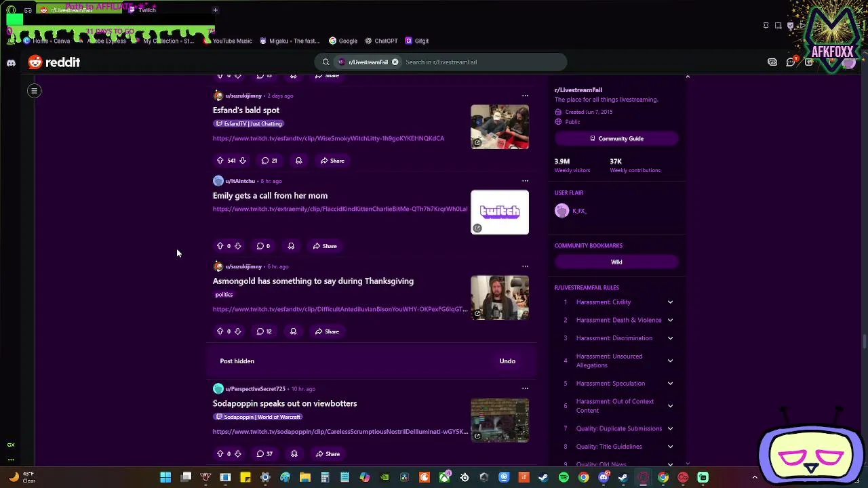Expand rule Harassment: Unsourced Allegations
The width and height of the screenshot is (868, 488).
tap(670, 361)
